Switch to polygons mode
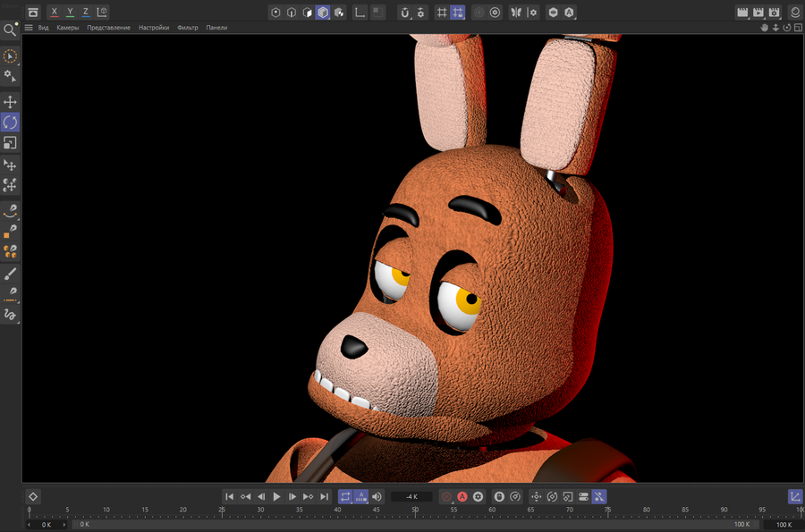 [307, 13]
